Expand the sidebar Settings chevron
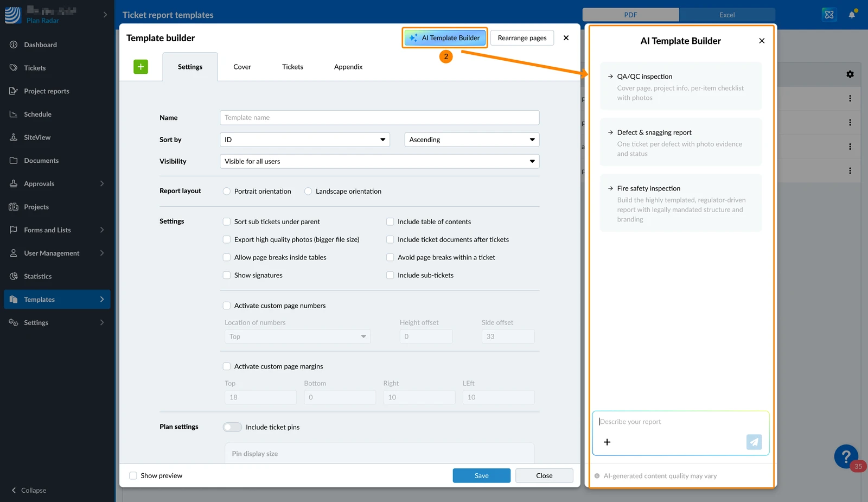The width and height of the screenshot is (868, 502). 102,322
